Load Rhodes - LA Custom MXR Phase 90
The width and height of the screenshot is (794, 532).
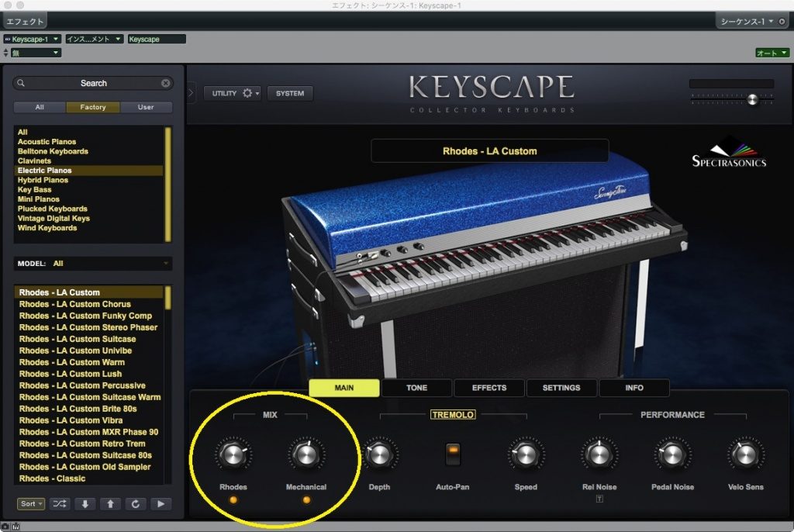pyautogui.click(x=88, y=432)
